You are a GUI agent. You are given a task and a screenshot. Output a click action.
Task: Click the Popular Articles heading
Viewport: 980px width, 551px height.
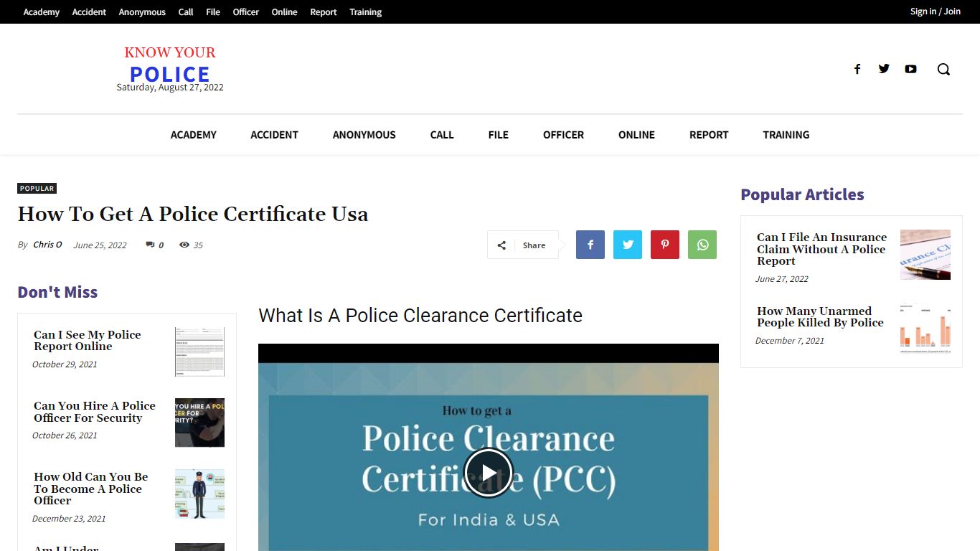[802, 194]
